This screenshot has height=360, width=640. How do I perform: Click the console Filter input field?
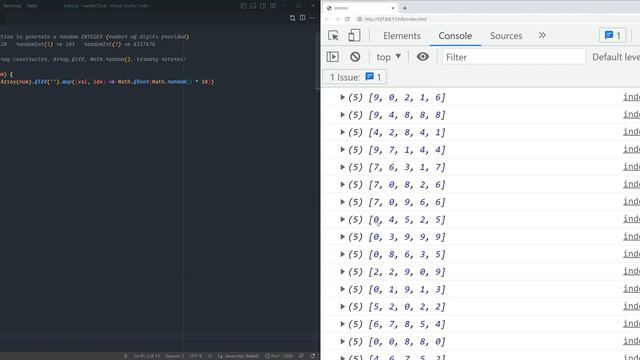tap(513, 57)
